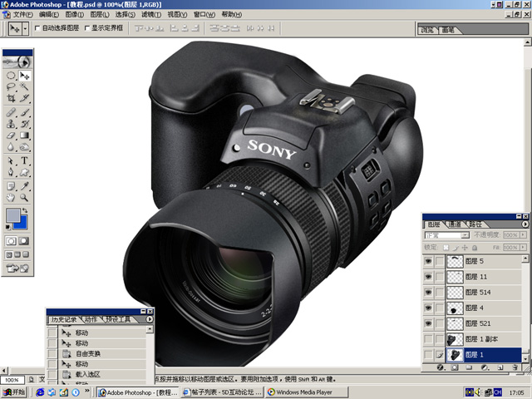Open the opacity slider arrow
Screen dimensions: 532x399
523,234
